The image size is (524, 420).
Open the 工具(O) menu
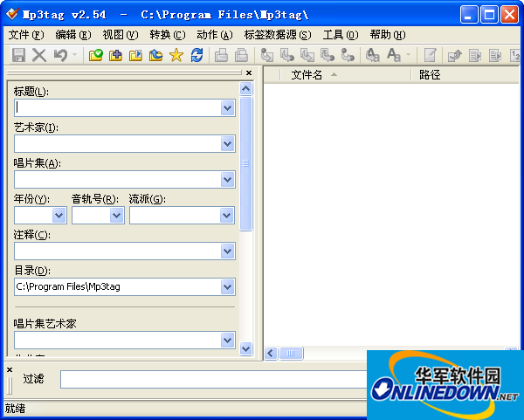341,34
